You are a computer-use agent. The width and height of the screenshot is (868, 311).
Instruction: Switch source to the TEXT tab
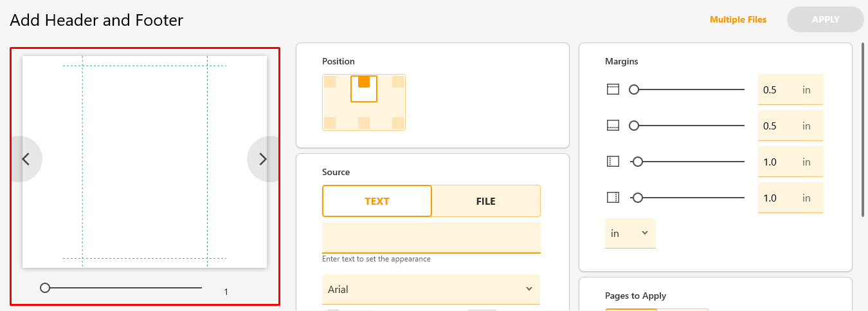point(377,201)
